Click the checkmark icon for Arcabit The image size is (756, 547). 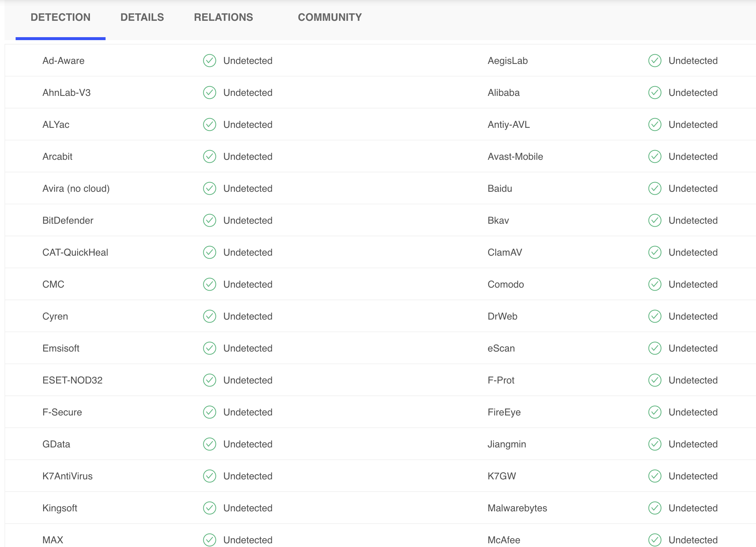pyautogui.click(x=210, y=156)
